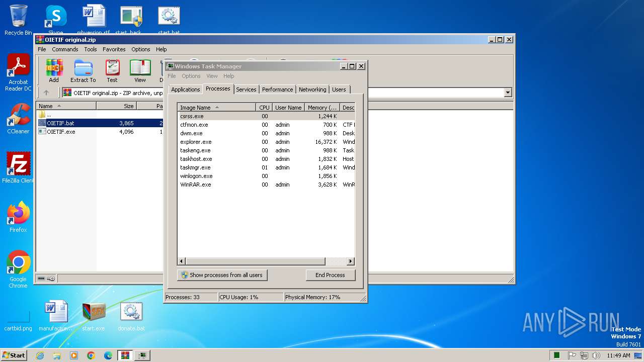Switch to the Users tab

339,89
